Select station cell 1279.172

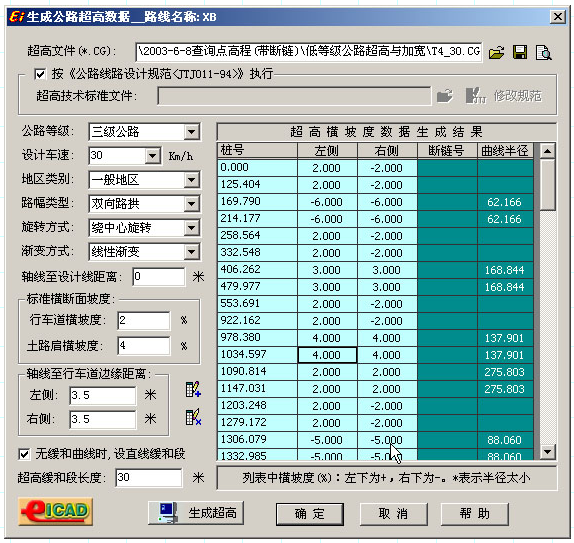(257, 423)
